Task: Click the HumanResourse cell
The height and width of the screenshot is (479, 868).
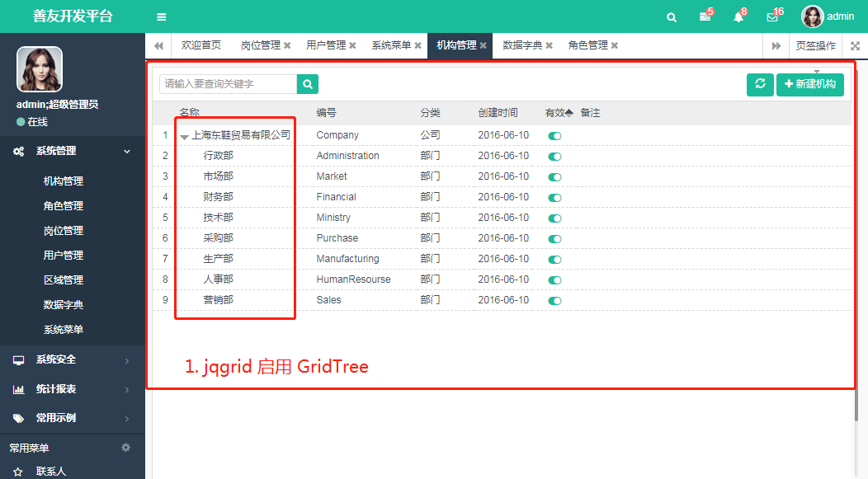Action: coord(353,279)
